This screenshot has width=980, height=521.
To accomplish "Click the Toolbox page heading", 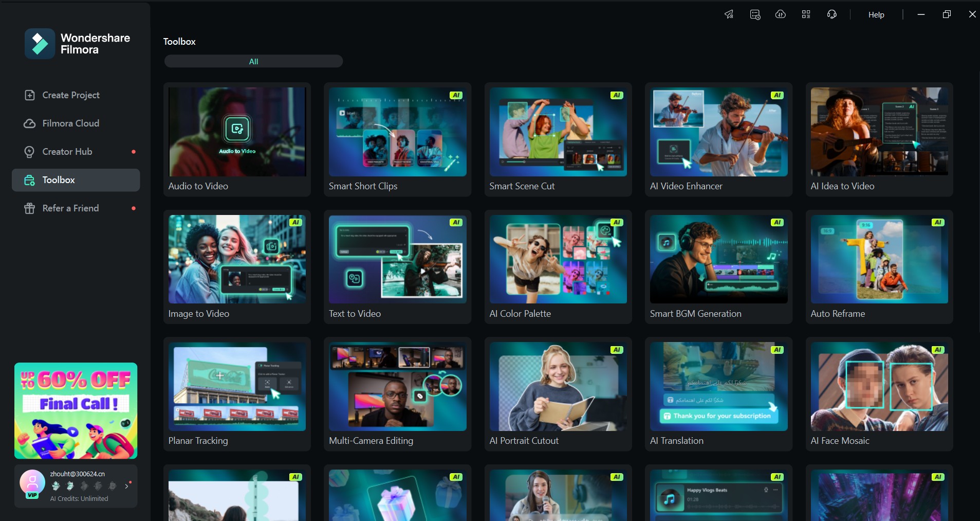I will click(x=179, y=42).
